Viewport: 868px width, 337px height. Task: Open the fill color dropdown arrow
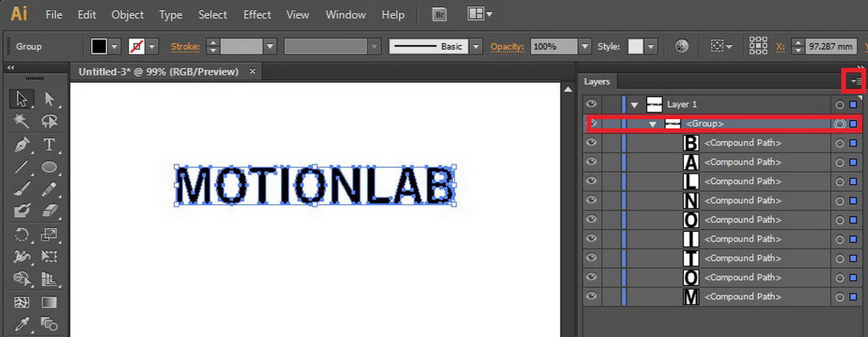115,46
